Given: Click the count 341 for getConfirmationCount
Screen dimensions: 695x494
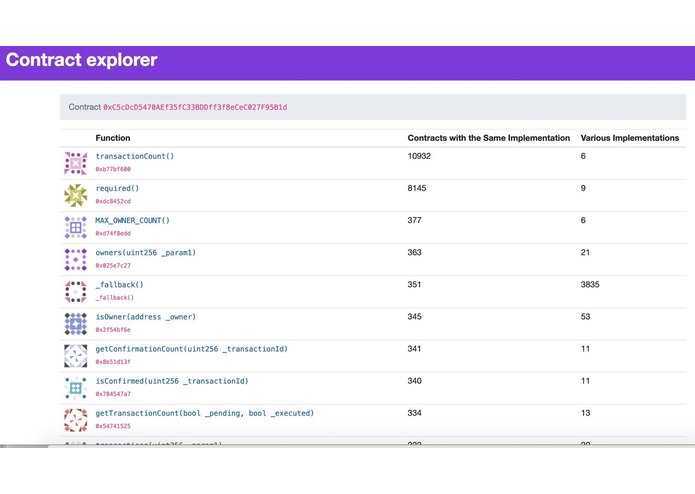Looking at the screenshot, I should point(414,349).
